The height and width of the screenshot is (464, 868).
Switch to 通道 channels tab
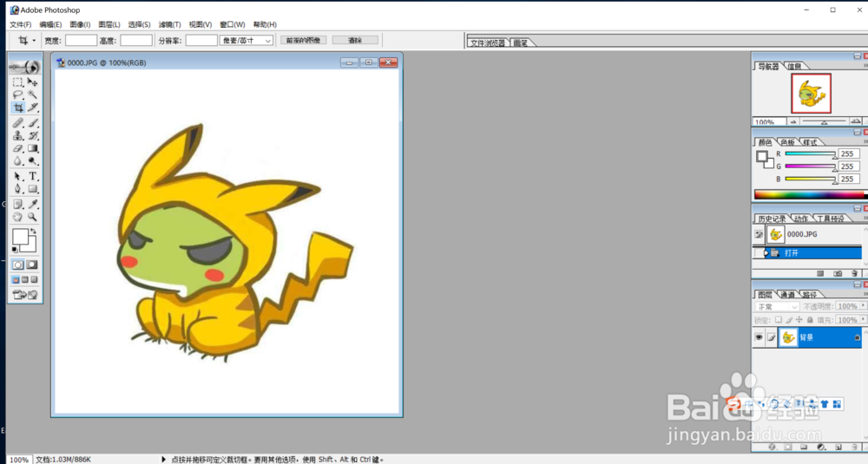click(x=788, y=294)
